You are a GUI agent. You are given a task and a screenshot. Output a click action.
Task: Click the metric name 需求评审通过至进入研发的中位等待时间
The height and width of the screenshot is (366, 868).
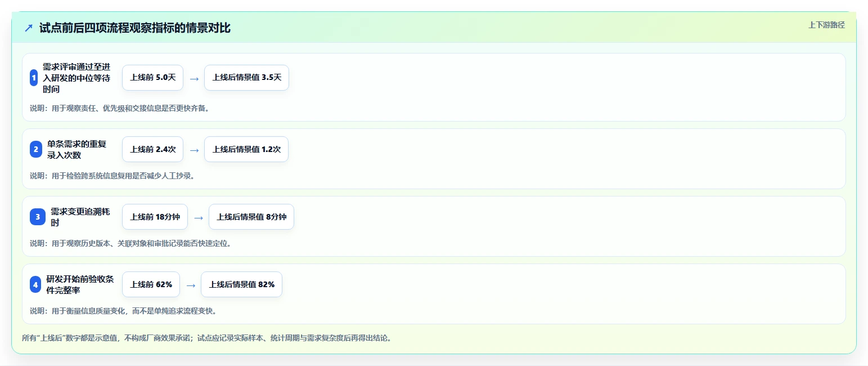pos(77,78)
